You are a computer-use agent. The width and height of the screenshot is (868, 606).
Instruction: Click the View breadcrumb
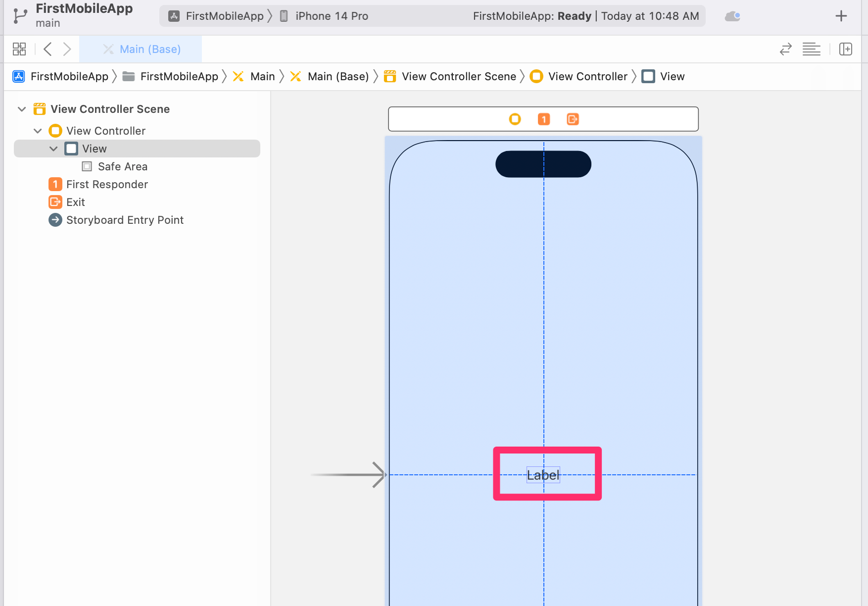point(663,76)
